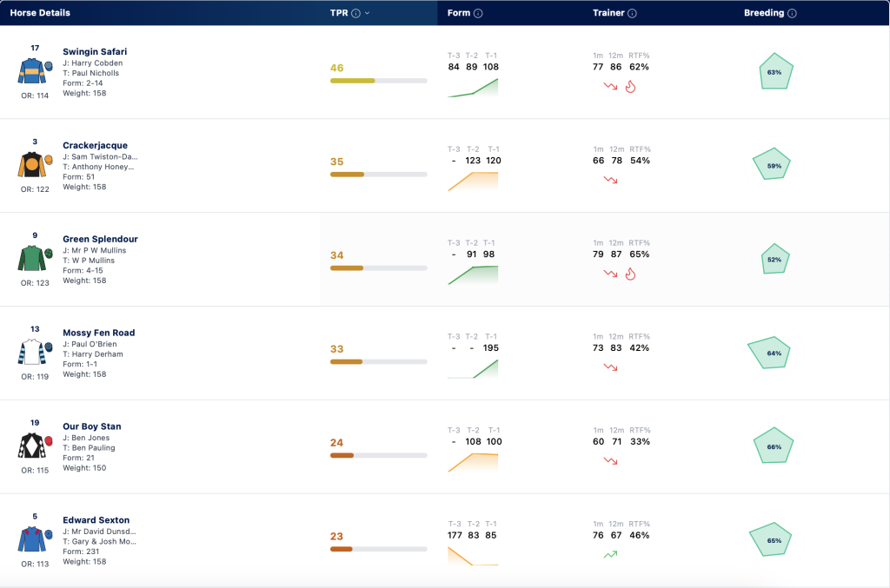Click Swingin Safari's jockey silks icon

(x=35, y=71)
